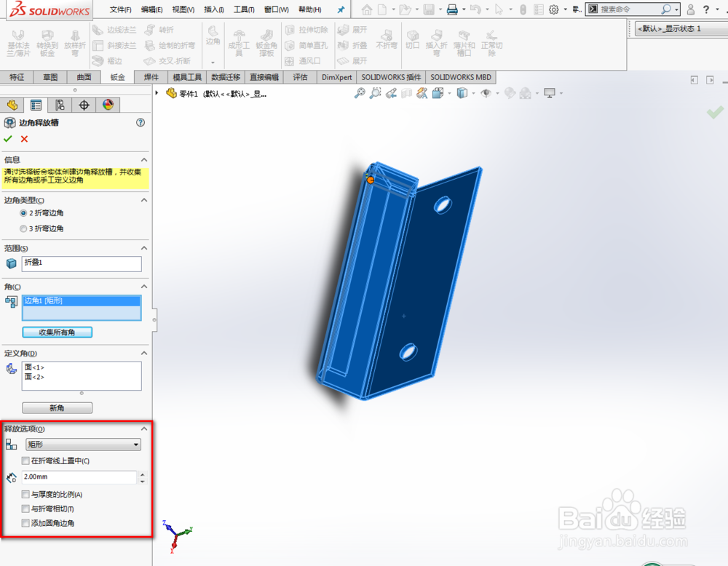This screenshot has width=728, height=566.
Task: Open the DimXpertManager crosshair tab
Action: tap(84, 105)
